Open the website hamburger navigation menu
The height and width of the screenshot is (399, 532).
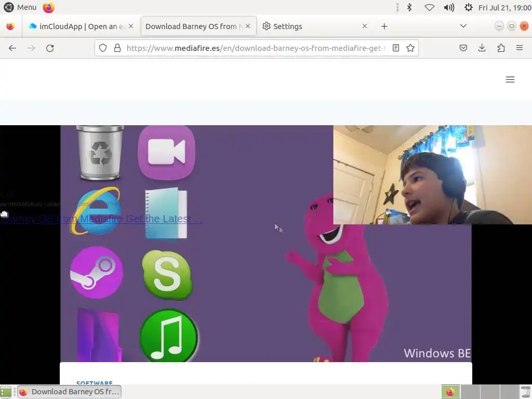click(x=510, y=79)
